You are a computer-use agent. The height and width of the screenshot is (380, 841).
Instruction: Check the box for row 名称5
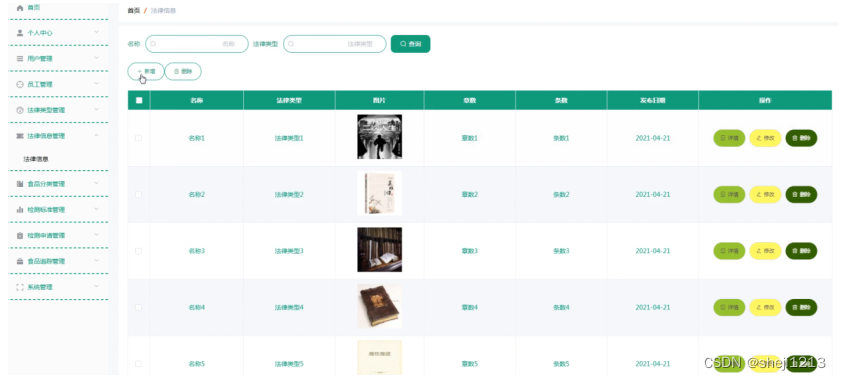point(138,363)
